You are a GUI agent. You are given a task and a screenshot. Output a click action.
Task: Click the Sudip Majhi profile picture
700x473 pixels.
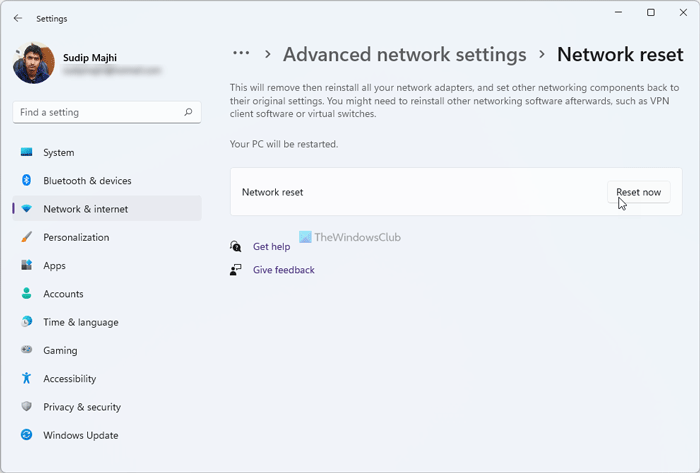33,63
